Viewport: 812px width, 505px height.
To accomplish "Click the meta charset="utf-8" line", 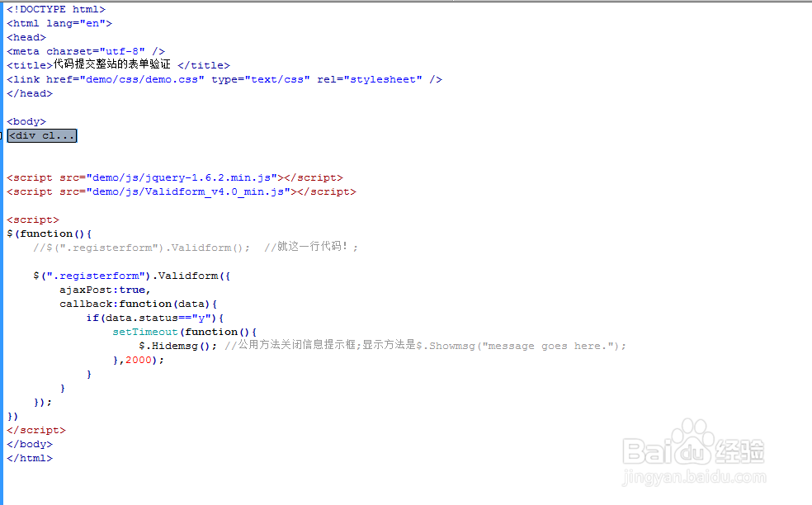I will tap(86, 51).
